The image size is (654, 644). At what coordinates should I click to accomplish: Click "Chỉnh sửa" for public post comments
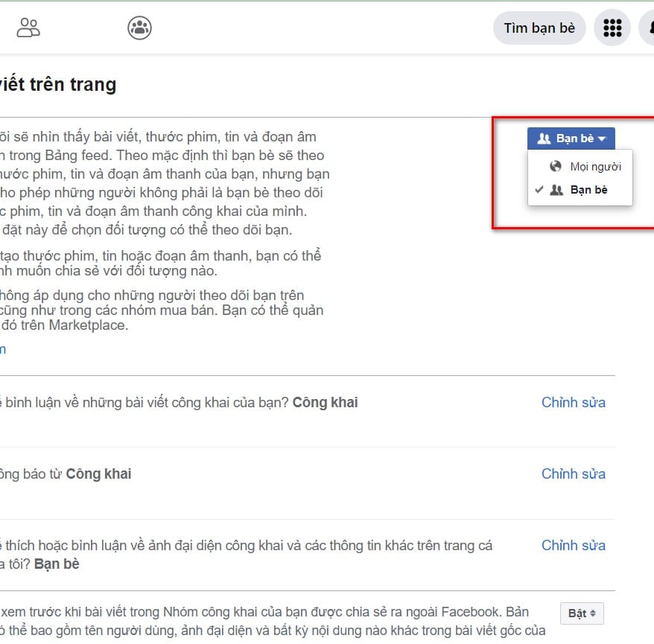[x=573, y=402]
